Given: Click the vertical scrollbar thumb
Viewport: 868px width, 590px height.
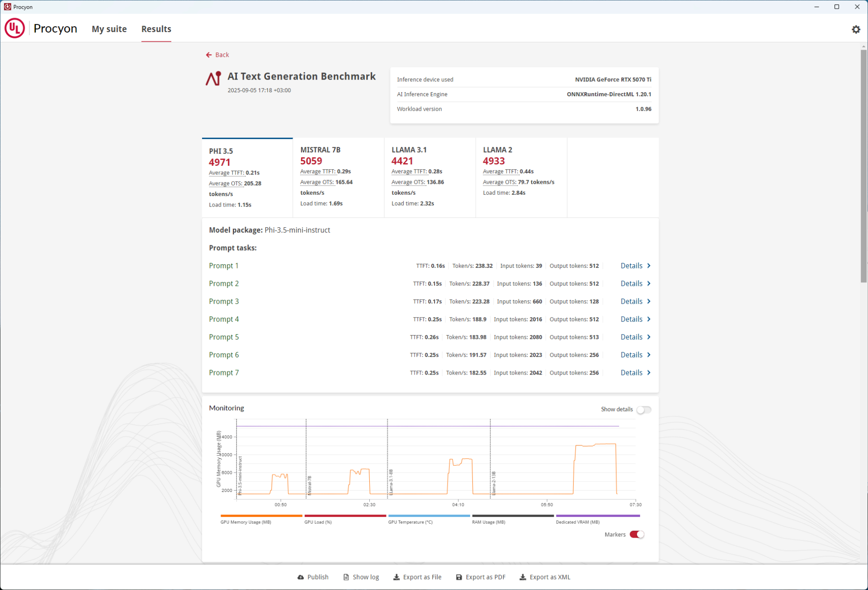Looking at the screenshot, I should coord(863,166).
